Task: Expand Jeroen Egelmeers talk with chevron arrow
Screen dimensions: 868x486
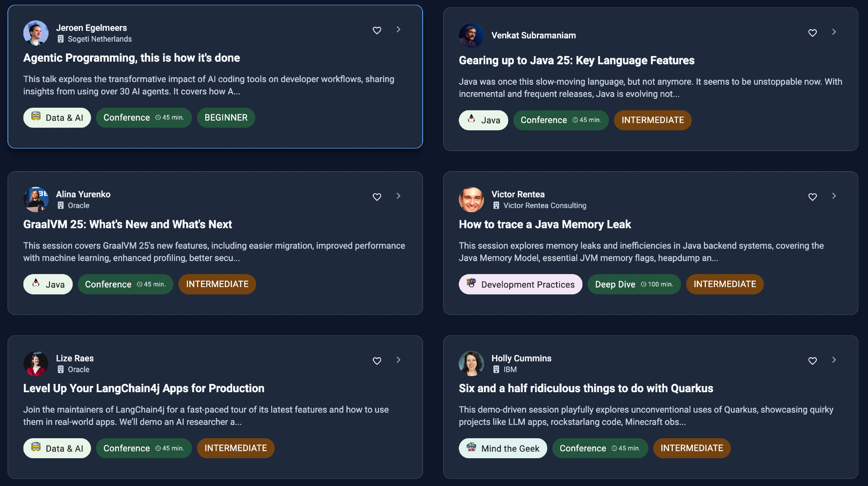Action: [398, 30]
